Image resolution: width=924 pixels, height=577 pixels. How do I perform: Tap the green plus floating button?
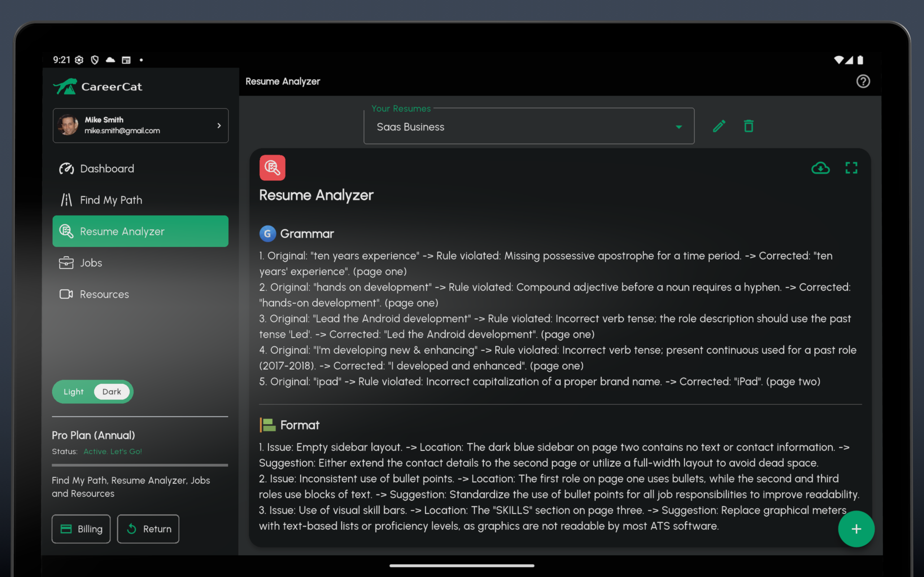coord(856,529)
